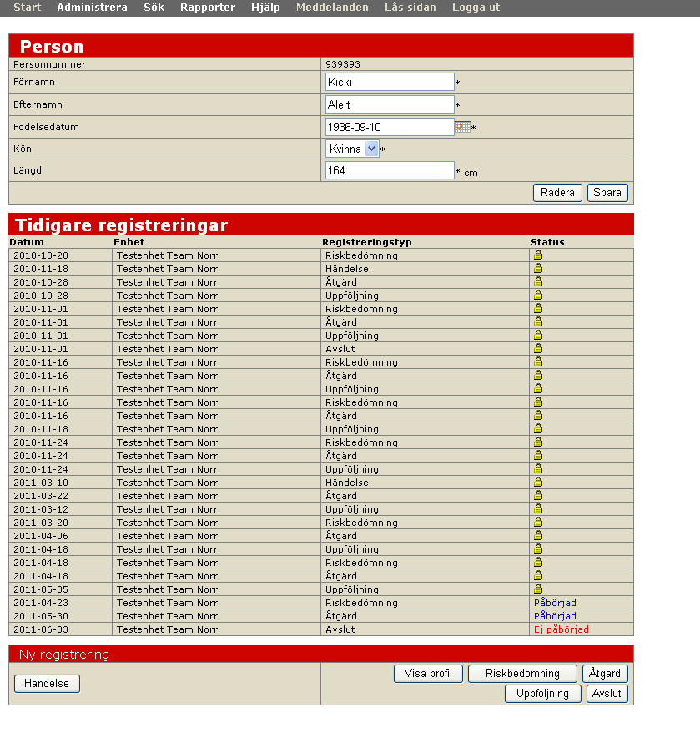Click Logga ut in the top menu
Screen dimensions: 700x733
476,8
